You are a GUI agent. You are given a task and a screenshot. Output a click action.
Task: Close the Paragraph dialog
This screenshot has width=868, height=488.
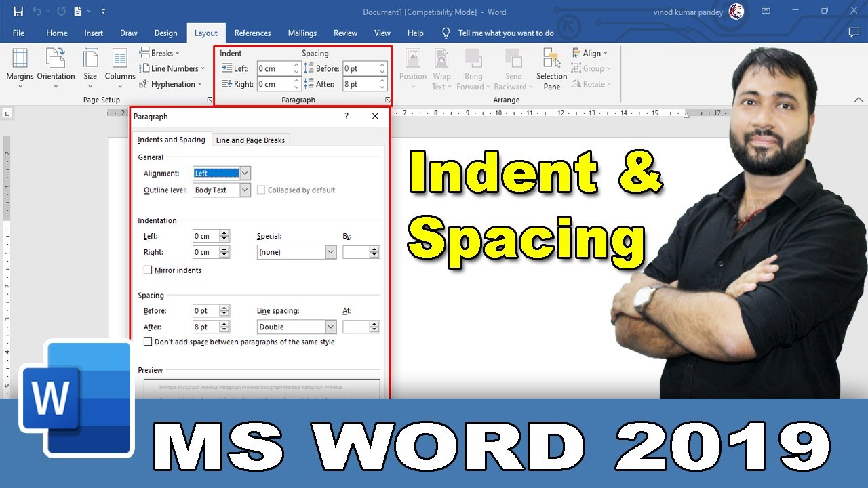pyautogui.click(x=375, y=117)
